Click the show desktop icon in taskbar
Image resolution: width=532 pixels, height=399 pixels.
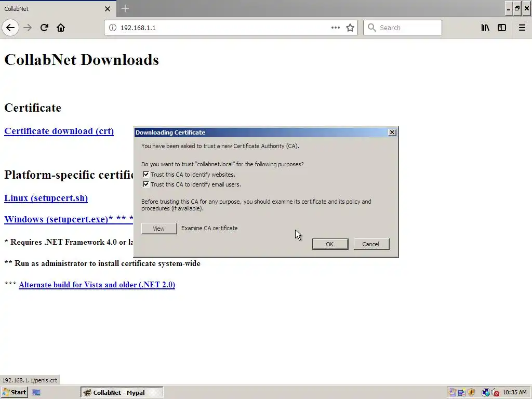click(x=36, y=393)
